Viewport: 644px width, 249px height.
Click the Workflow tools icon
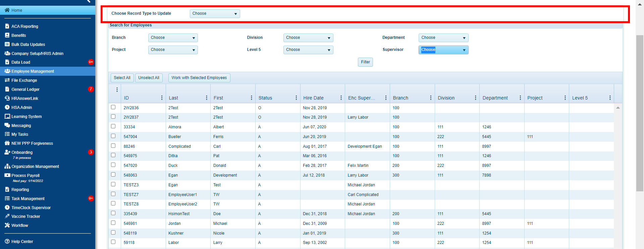[x=7, y=225]
